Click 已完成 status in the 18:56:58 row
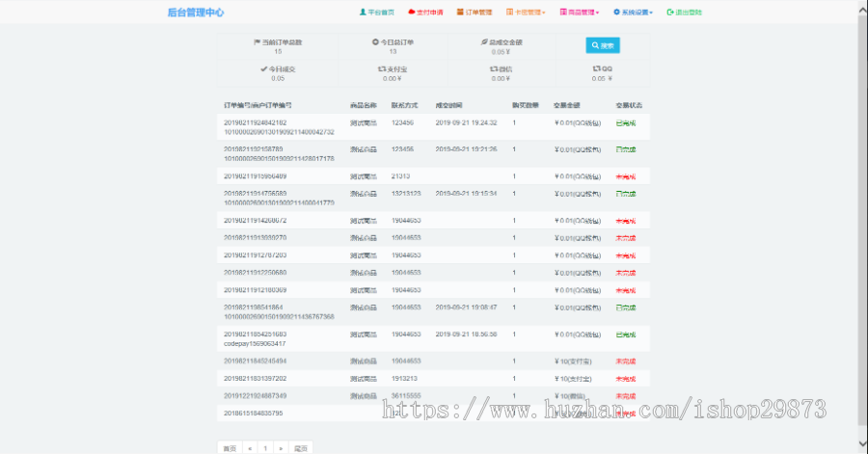 626,335
